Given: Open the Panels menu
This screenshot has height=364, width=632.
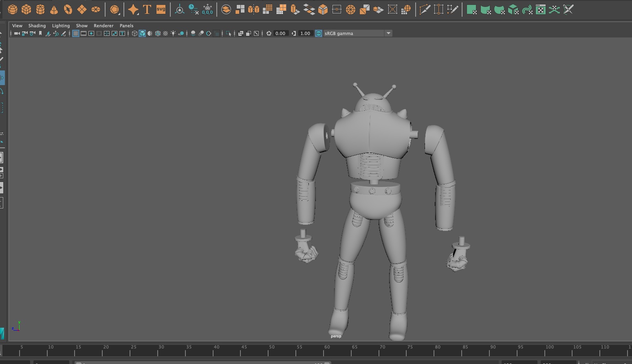Looking at the screenshot, I should click(126, 26).
